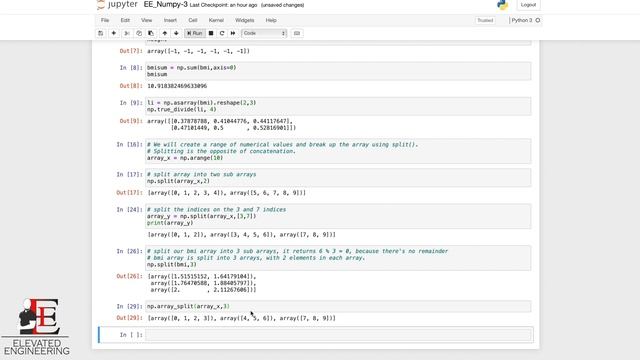The width and height of the screenshot is (640, 360).
Task: Open the Cell menu
Action: (193, 20)
